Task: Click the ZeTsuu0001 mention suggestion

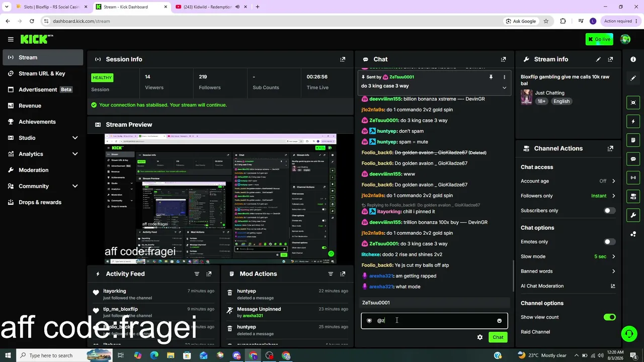Action: pyautogui.click(x=434, y=303)
